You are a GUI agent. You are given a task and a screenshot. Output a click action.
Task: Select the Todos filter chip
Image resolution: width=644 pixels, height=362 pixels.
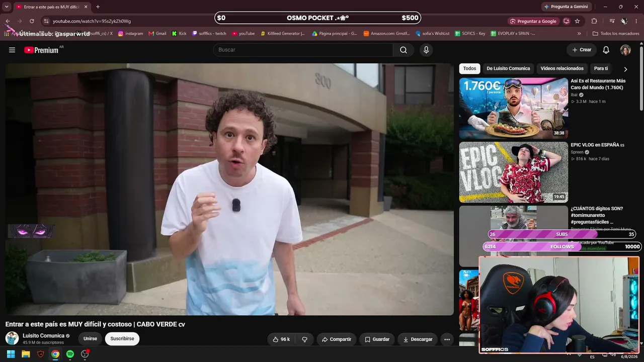point(469,68)
